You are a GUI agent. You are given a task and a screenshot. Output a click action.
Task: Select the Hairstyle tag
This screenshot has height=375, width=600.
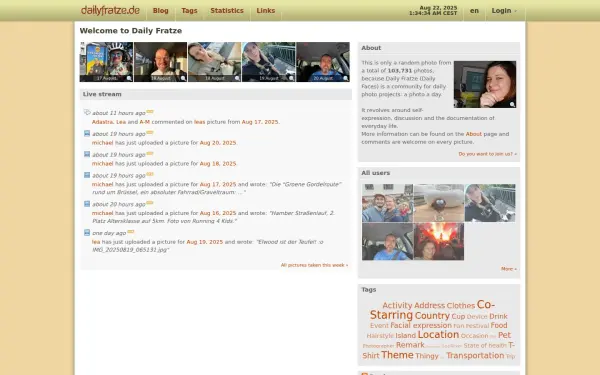coord(380,336)
